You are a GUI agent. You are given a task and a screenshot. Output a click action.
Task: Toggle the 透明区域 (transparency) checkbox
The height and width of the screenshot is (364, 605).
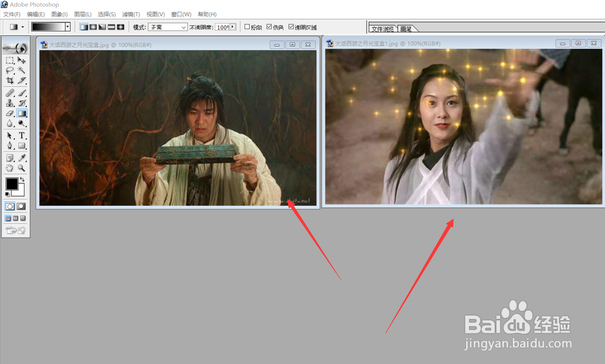(291, 27)
